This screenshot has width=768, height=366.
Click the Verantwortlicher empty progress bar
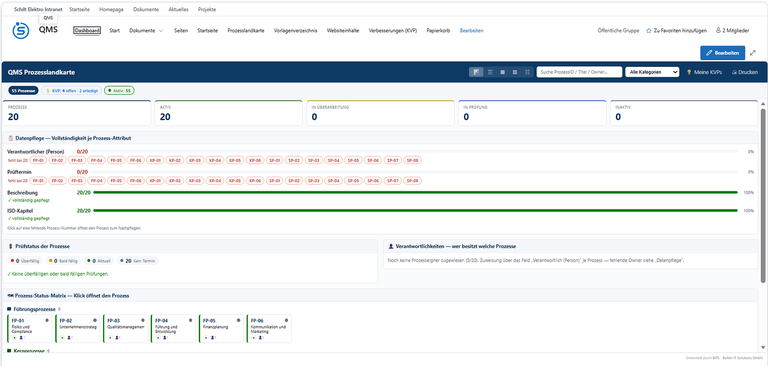click(415, 151)
